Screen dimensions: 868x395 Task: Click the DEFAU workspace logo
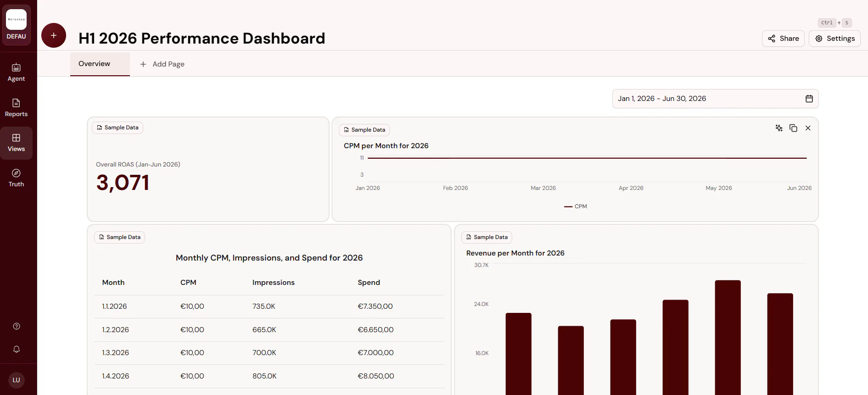tap(17, 25)
